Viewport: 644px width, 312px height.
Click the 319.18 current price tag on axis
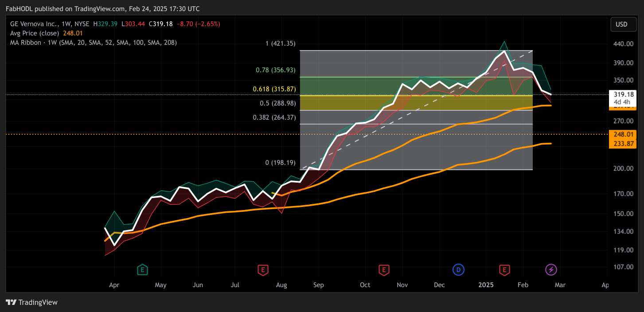[624, 94]
